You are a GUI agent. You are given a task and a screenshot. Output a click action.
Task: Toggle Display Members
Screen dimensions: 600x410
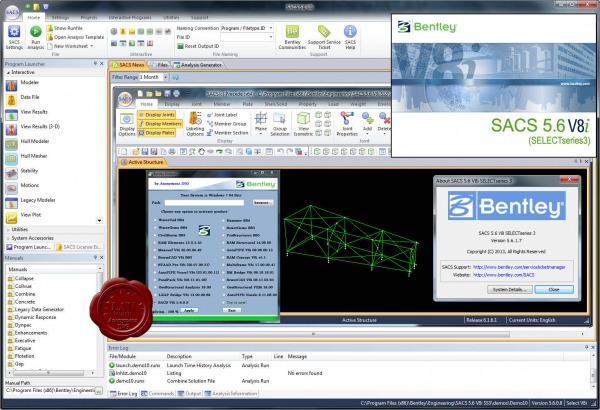(x=160, y=124)
